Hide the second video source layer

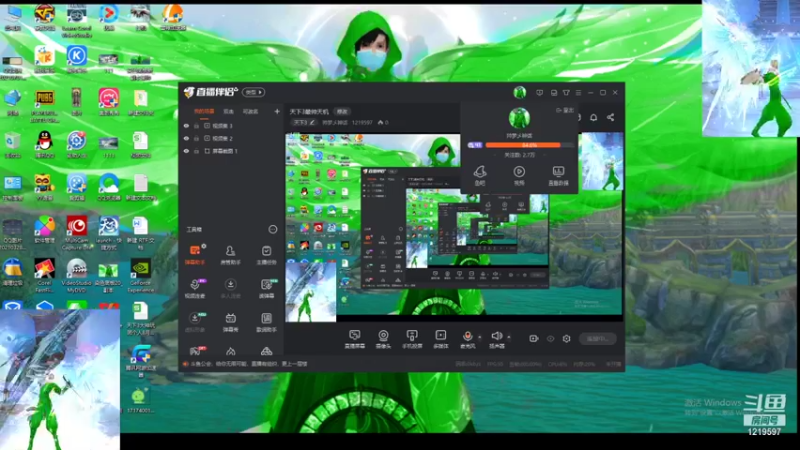186,138
